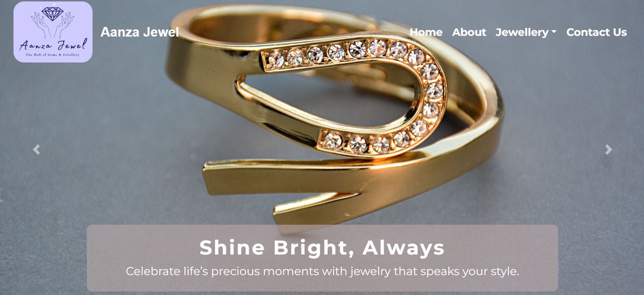The height and width of the screenshot is (295, 644).
Task: Click the word Always in the heading
Action: tap(404, 247)
